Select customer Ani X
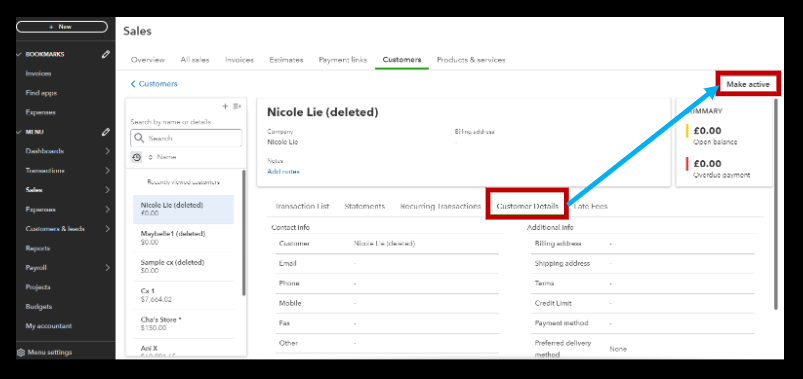This screenshot has height=379, width=803. click(183, 348)
